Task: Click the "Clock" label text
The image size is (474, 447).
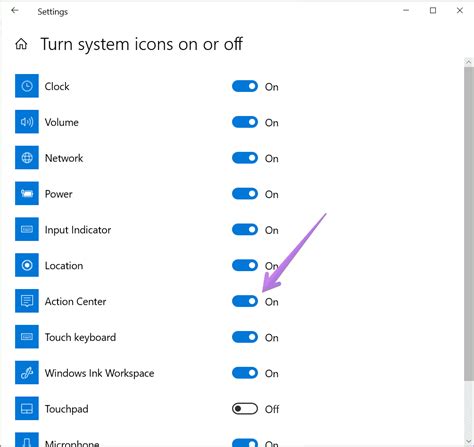Action: pyautogui.click(x=57, y=87)
